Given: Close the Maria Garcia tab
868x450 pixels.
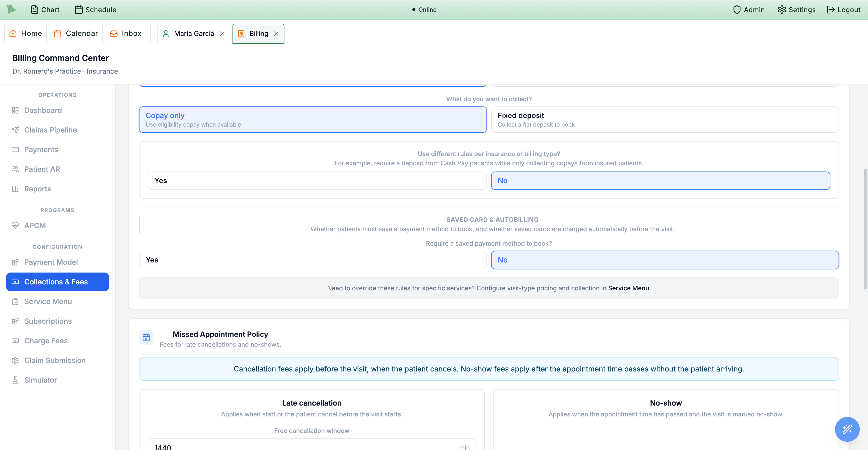Looking at the screenshot, I should [222, 33].
